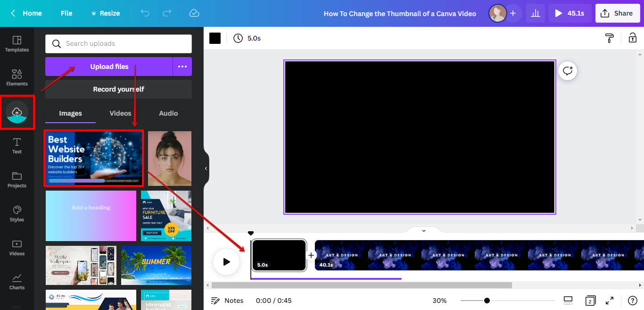Image resolution: width=644 pixels, height=310 pixels.
Task: Toggle the Notes panel
Action: (x=227, y=301)
